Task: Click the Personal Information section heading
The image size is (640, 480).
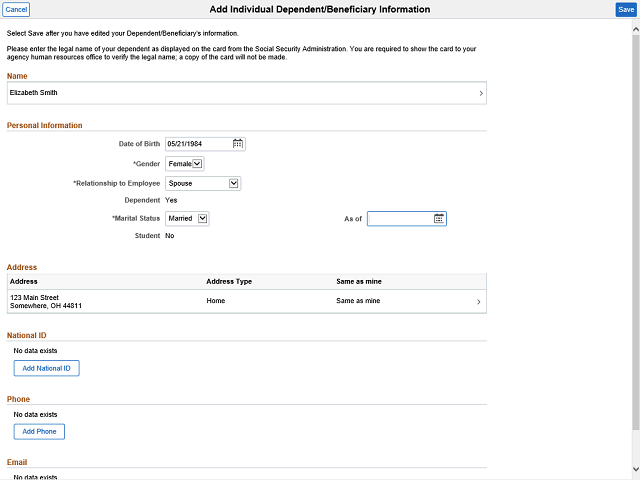Action: coord(44,125)
